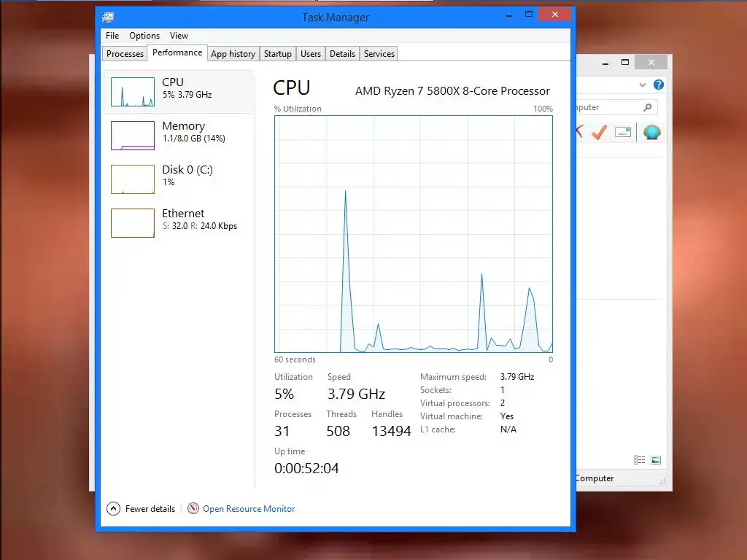Open the Options menu
The height and width of the screenshot is (560, 747).
click(x=144, y=36)
